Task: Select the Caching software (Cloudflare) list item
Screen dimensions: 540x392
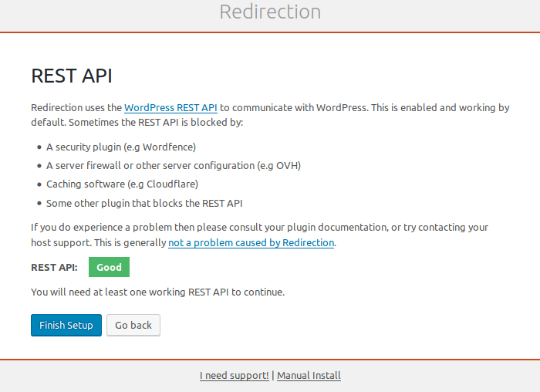Action: point(122,184)
